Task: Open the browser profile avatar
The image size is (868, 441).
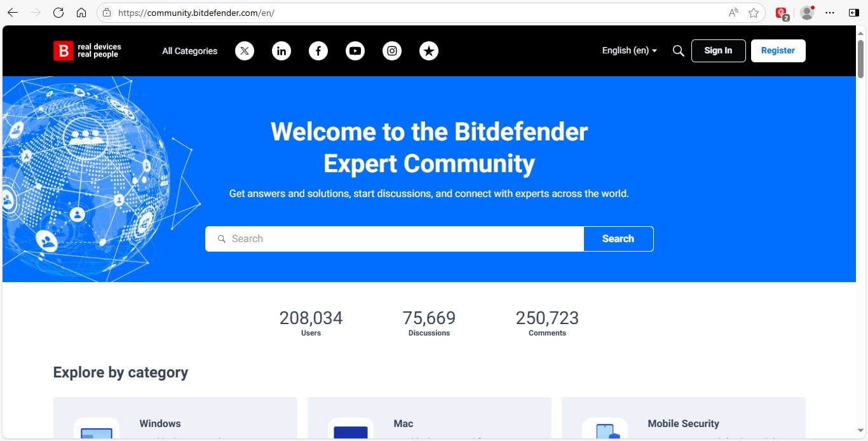Action: click(x=807, y=13)
